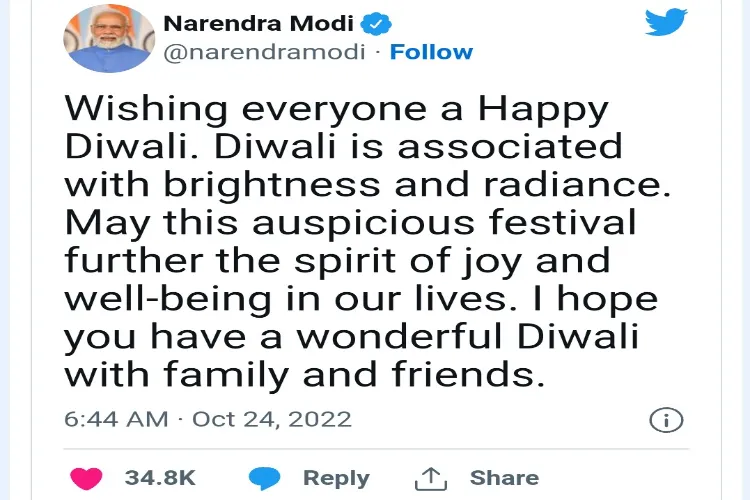Open the 6:44 AM timestamp link
Screen dimensions: 750x500
[116, 420]
